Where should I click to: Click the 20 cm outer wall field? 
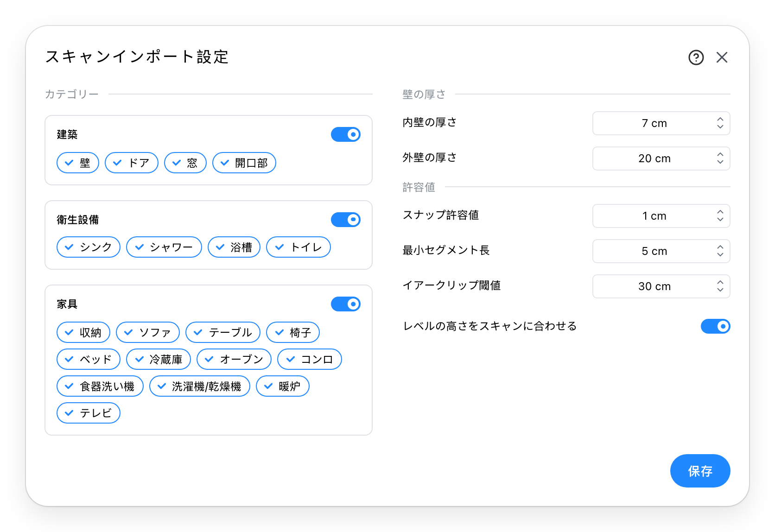coord(661,158)
